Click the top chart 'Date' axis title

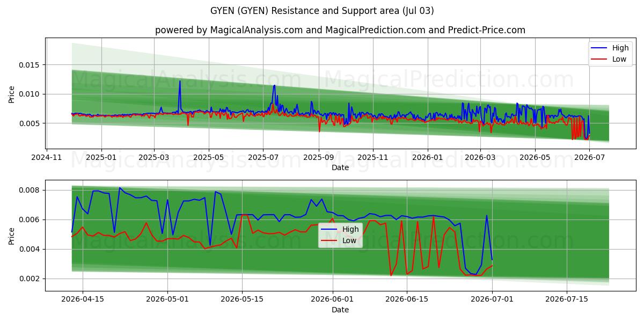point(340,167)
